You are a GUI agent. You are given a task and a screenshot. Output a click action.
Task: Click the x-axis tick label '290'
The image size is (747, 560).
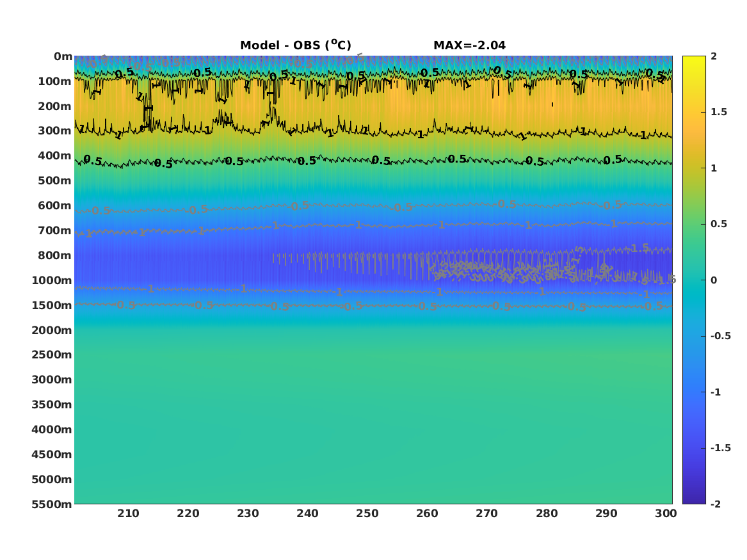coord(606,513)
